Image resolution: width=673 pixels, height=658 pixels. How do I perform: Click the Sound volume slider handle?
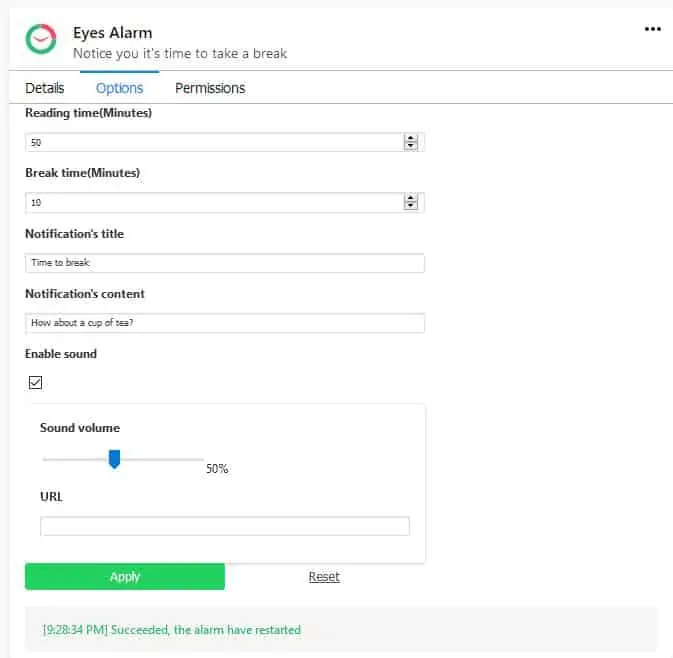tap(114, 459)
